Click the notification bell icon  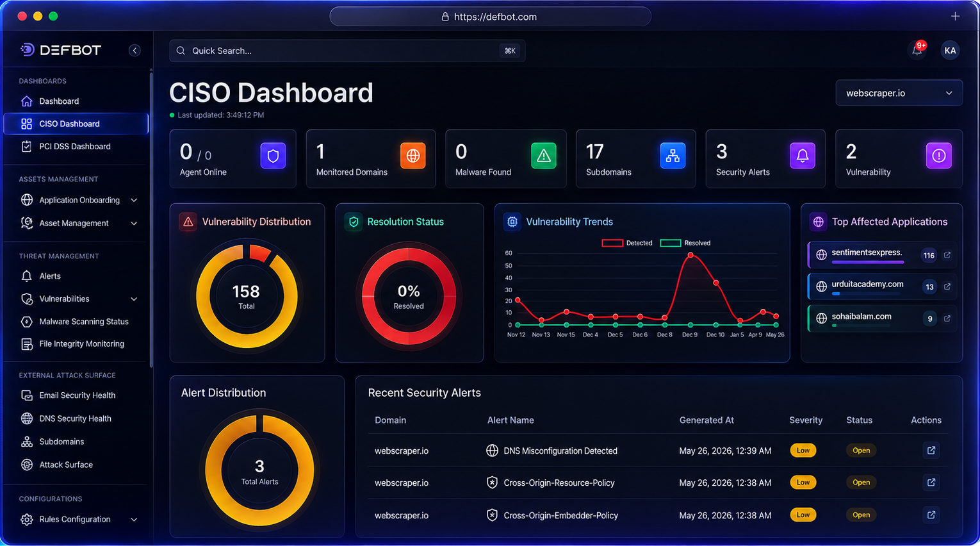(917, 51)
